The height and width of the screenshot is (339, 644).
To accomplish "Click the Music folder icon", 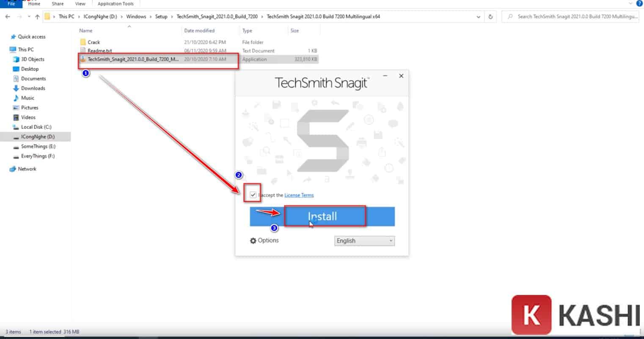I will pyautogui.click(x=16, y=98).
